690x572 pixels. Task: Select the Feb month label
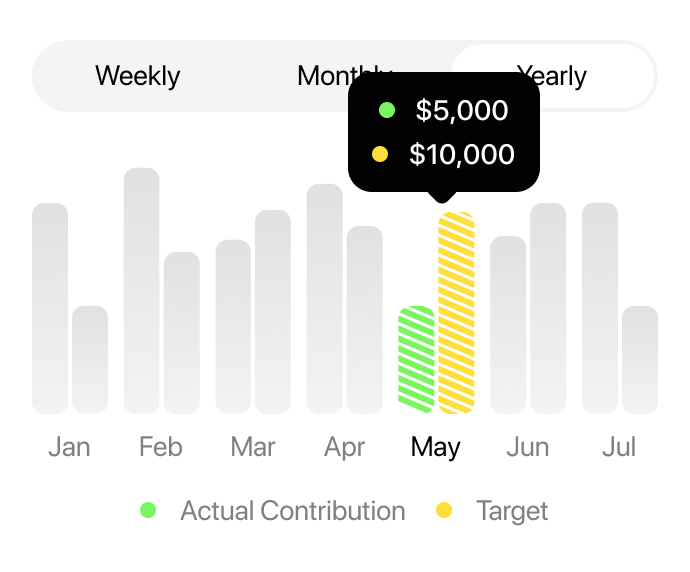(x=161, y=447)
